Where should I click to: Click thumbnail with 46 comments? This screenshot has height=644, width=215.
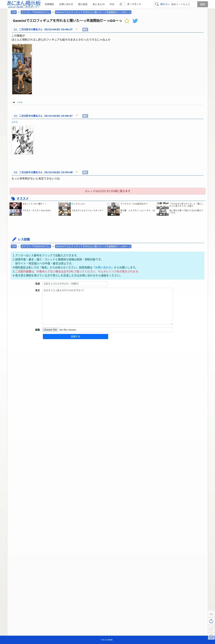[65, 206]
